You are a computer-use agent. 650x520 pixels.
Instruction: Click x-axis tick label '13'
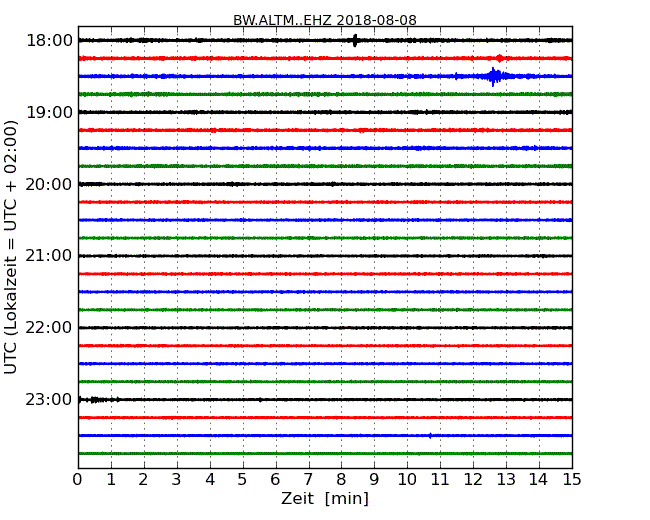pos(506,480)
